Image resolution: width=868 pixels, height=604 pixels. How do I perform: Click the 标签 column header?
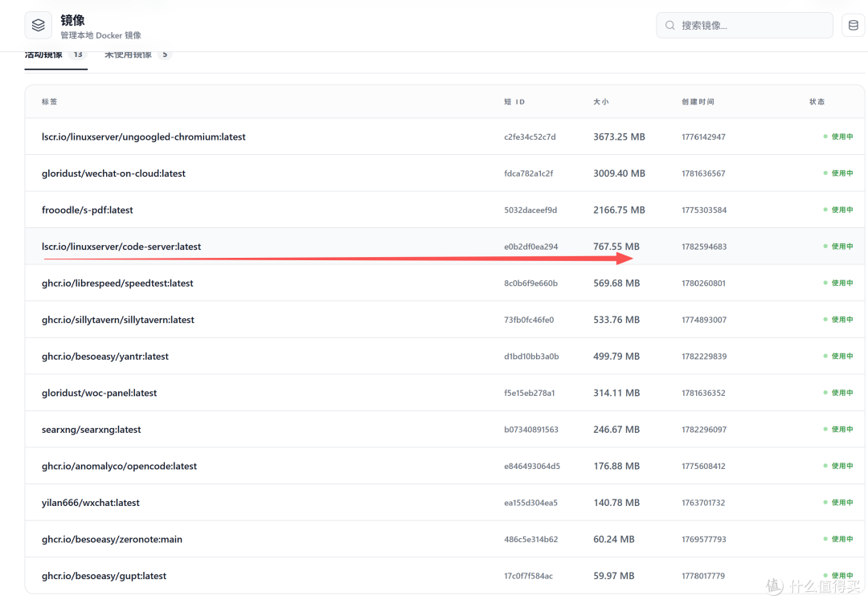click(x=49, y=102)
